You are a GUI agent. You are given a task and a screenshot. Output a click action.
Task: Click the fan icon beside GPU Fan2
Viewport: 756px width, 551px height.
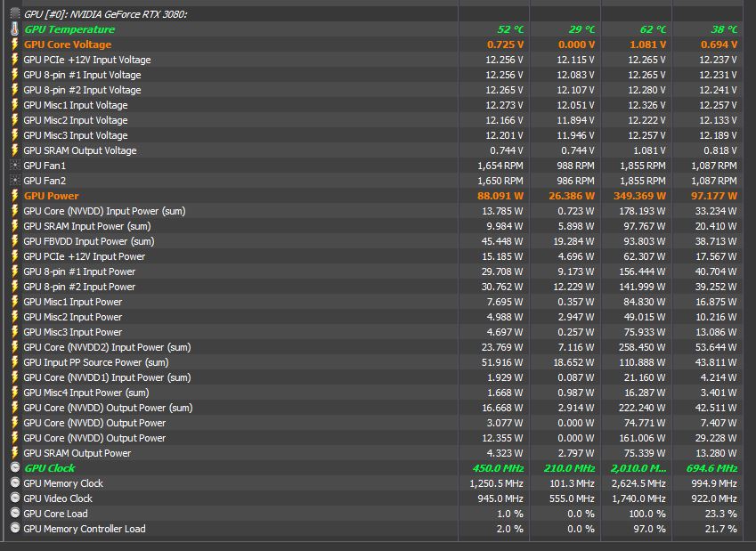point(15,181)
